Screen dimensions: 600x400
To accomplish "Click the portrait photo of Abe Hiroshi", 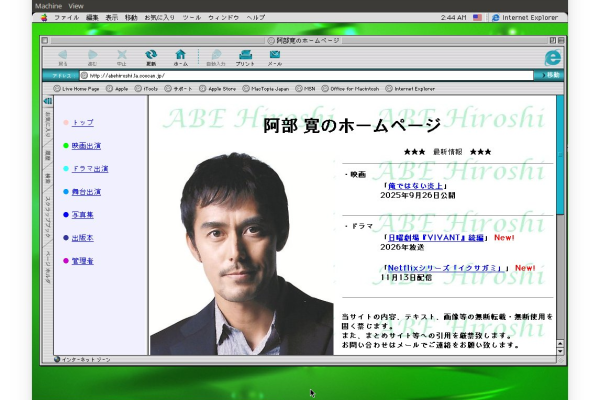I will [x=242, y=254].
